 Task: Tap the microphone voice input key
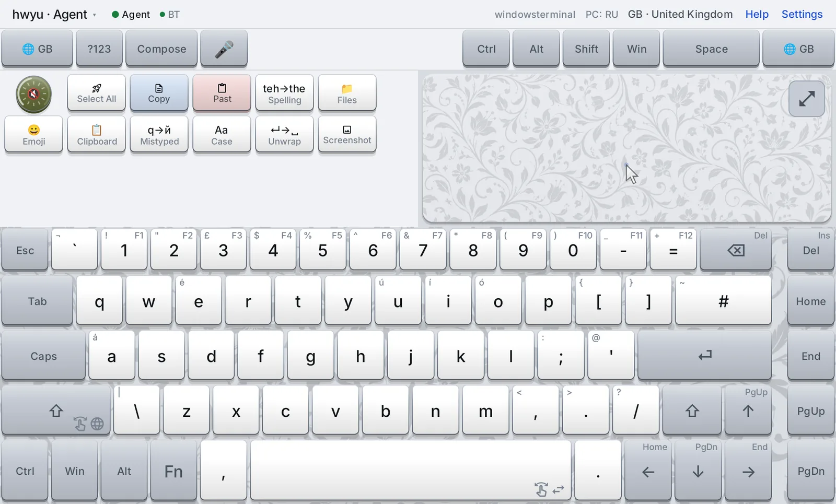click(224, 49)
